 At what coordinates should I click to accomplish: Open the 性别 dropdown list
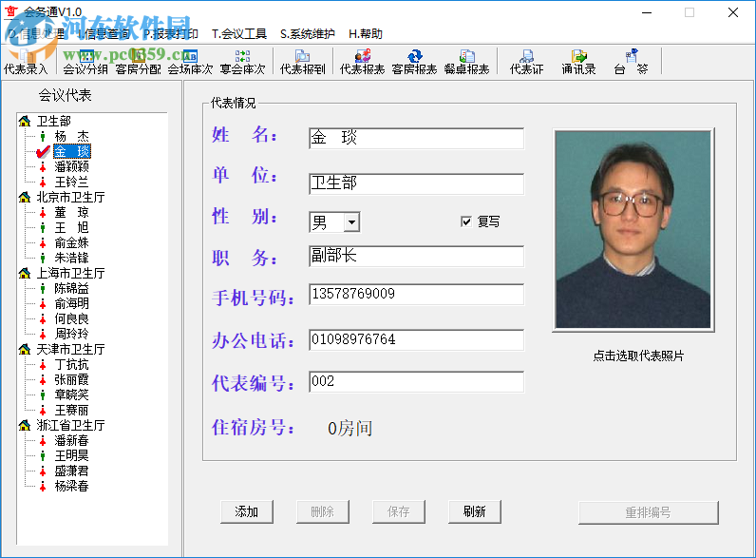tap(352, 222)
